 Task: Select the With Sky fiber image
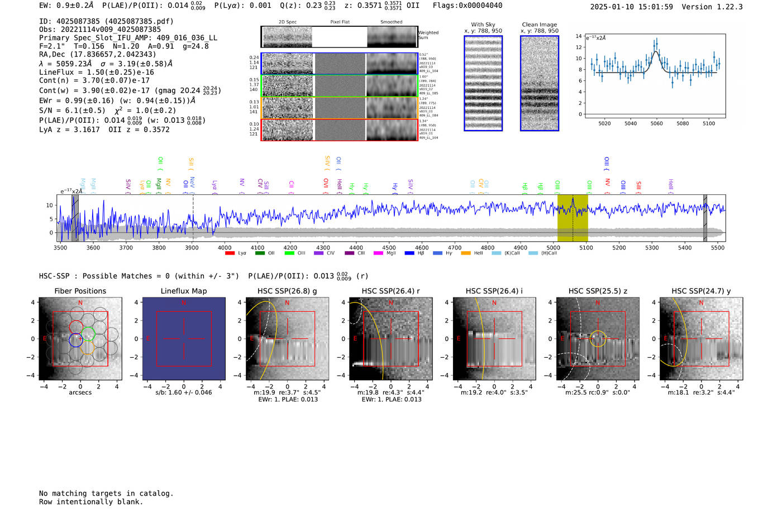coord(483,83)
